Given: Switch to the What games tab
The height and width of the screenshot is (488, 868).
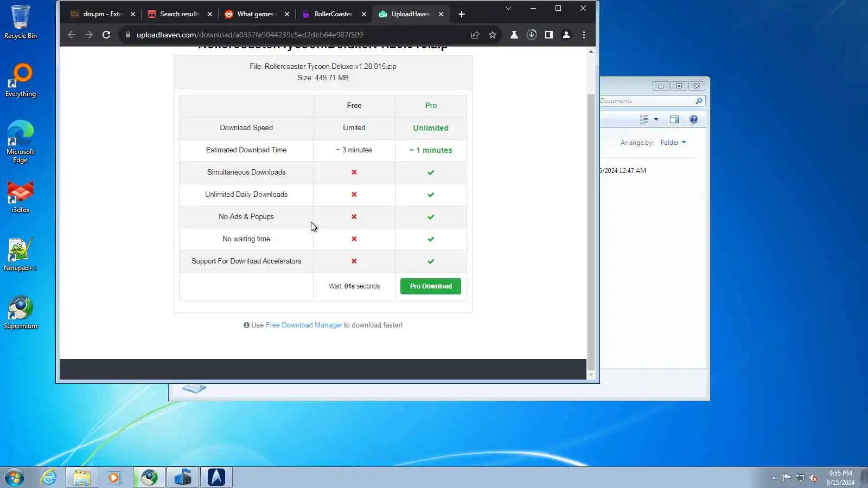Looking at the screenshot, I should (x=257, y=14).
